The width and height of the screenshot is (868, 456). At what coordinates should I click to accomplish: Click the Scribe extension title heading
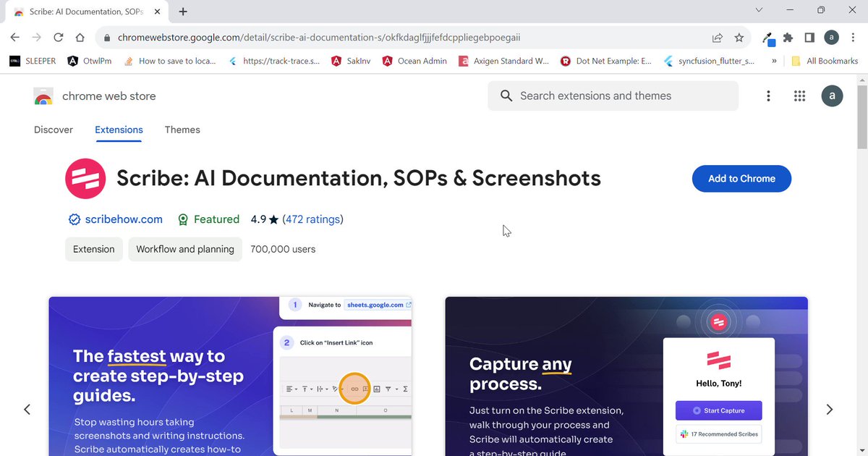tap(359, 178)
